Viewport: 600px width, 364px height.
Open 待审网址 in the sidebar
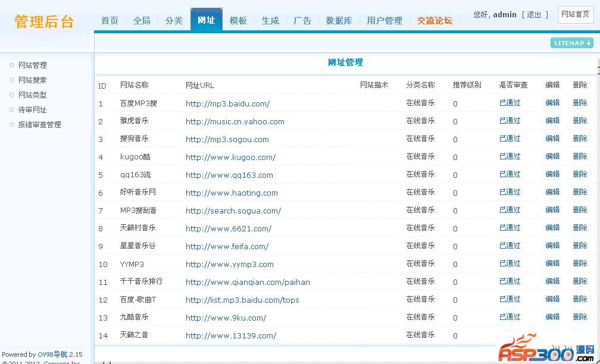point(32,110)
